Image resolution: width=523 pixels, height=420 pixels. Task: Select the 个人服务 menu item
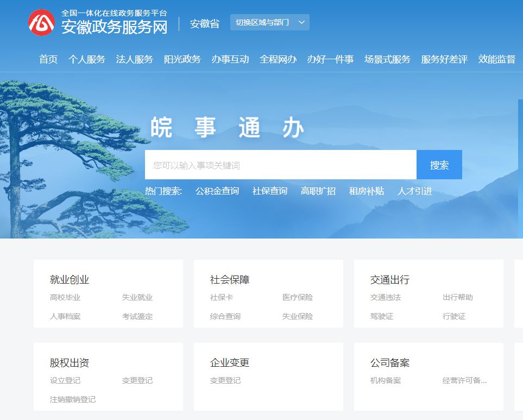pyautogui.click(x=87, y=60)
